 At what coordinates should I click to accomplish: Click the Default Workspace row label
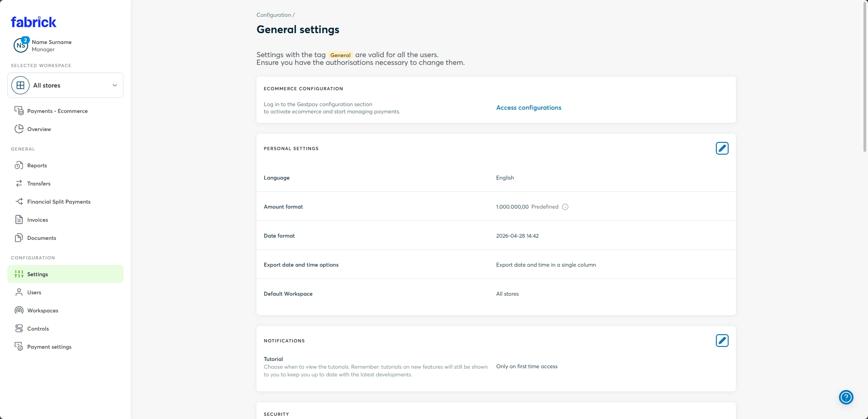point(288,294)
